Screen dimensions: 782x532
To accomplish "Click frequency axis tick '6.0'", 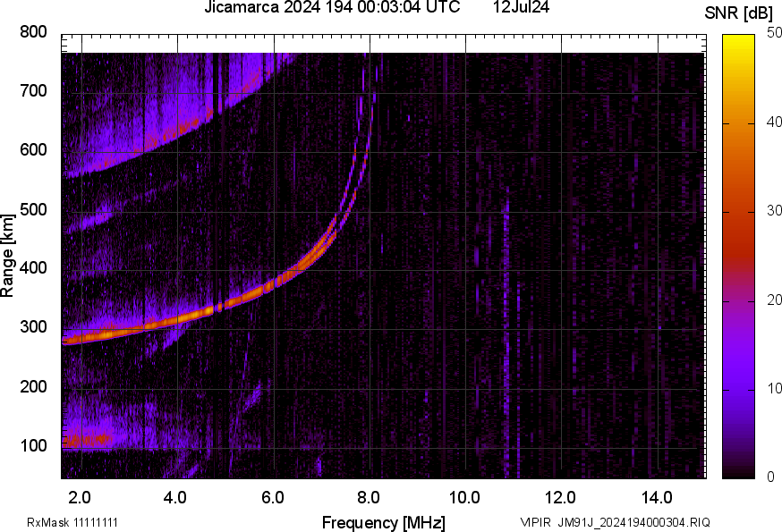I will 272,498.
